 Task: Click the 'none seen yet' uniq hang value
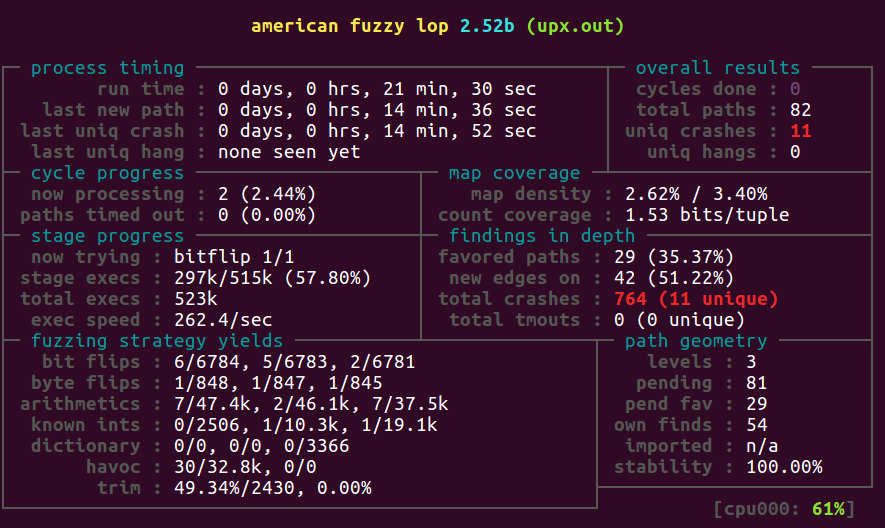coord(289,152)
